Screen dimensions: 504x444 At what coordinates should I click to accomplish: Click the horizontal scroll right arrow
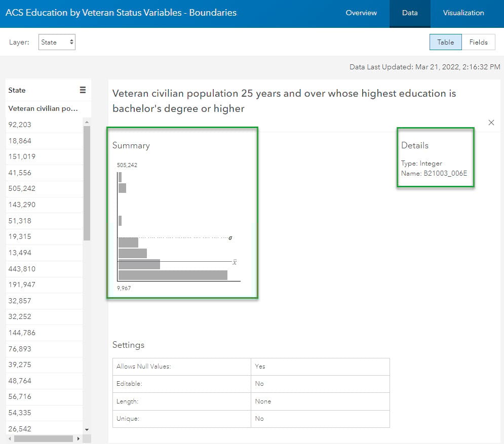78,438
